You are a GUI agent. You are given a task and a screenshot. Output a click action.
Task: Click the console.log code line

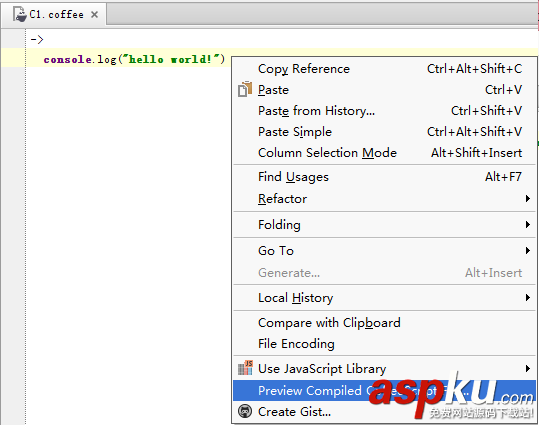coord(134,59)
